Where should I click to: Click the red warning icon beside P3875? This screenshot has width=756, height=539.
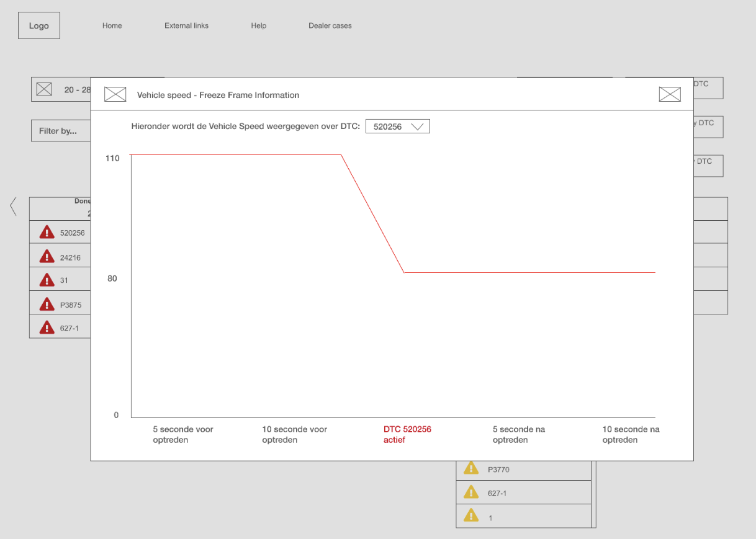coord(47,304)
